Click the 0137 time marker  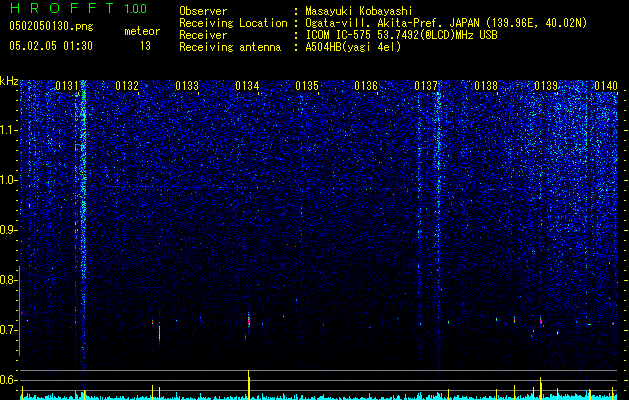[x=426, y=86]
